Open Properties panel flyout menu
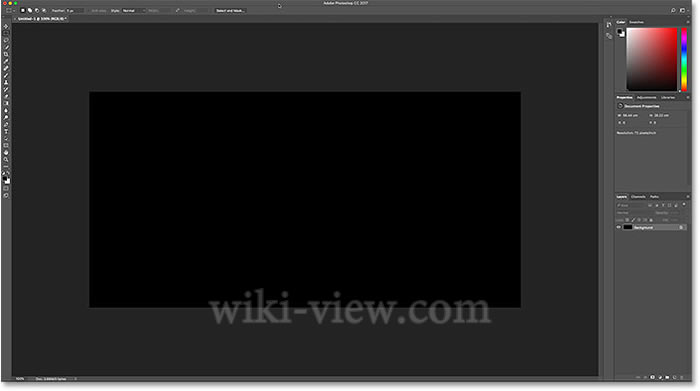700x391 pixels. coord(688,97)
